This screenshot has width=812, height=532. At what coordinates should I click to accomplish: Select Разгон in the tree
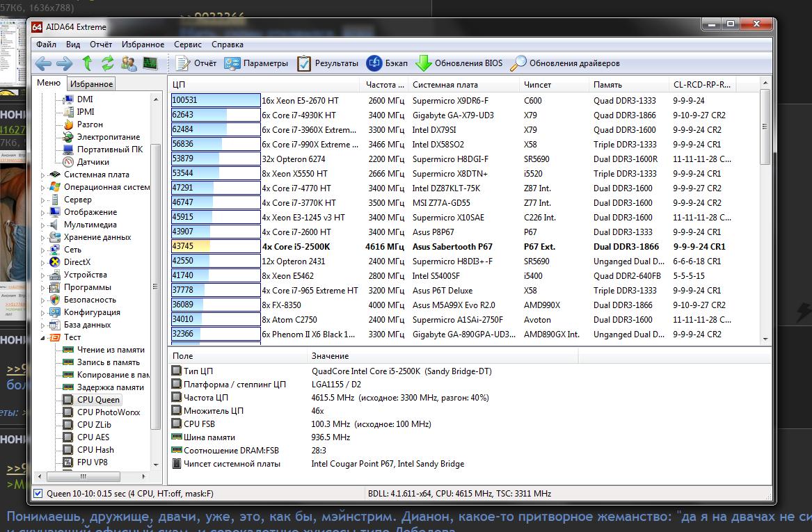point(90,124)
